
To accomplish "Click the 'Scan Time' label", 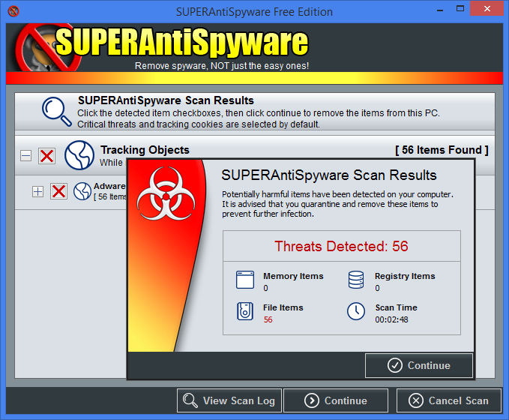I will 396,307.
